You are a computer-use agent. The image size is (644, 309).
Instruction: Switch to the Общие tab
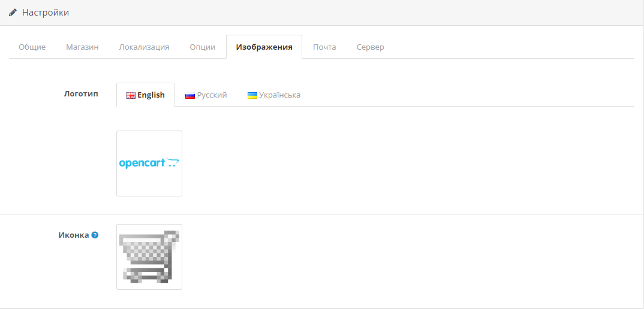click(32, 47)
